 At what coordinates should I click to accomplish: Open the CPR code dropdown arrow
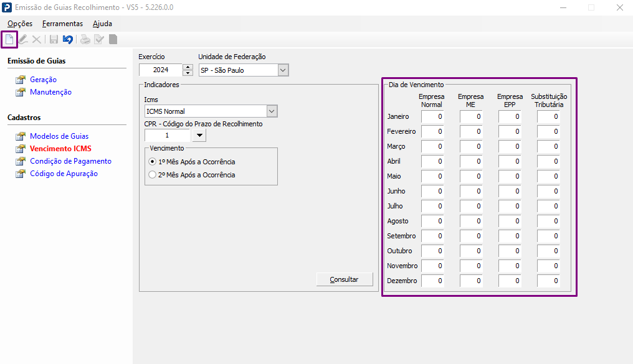tap(199, 136)
